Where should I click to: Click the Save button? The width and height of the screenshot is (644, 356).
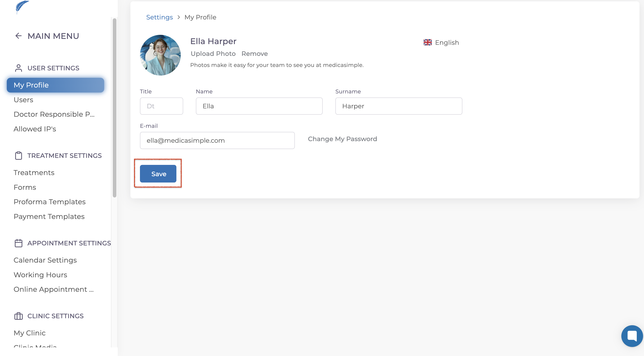point(158,174)
